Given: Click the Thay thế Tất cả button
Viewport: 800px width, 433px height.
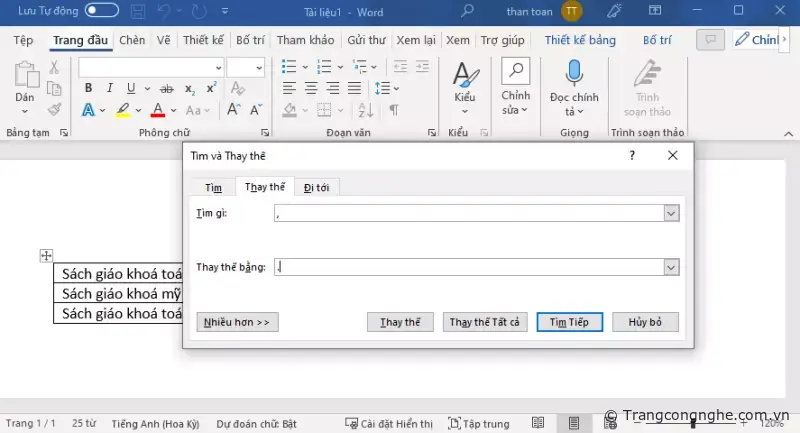Looking at the screenshot, I should click(485, 322).
